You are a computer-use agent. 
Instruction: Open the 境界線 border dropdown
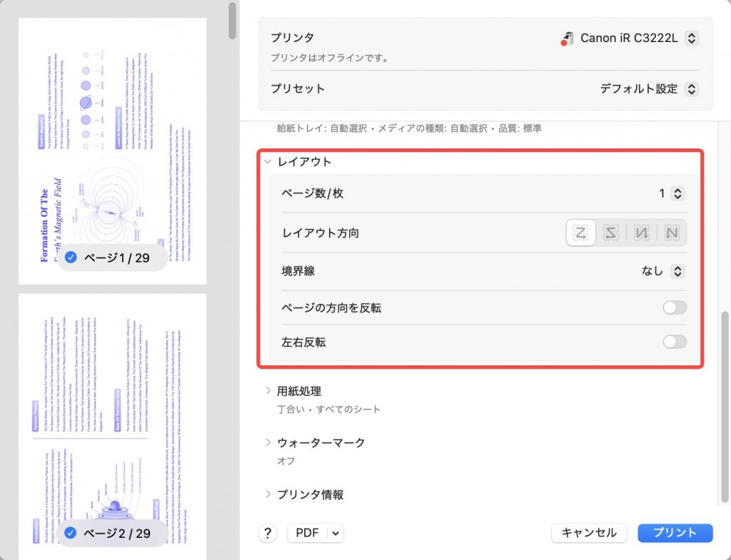click(678, 271)
